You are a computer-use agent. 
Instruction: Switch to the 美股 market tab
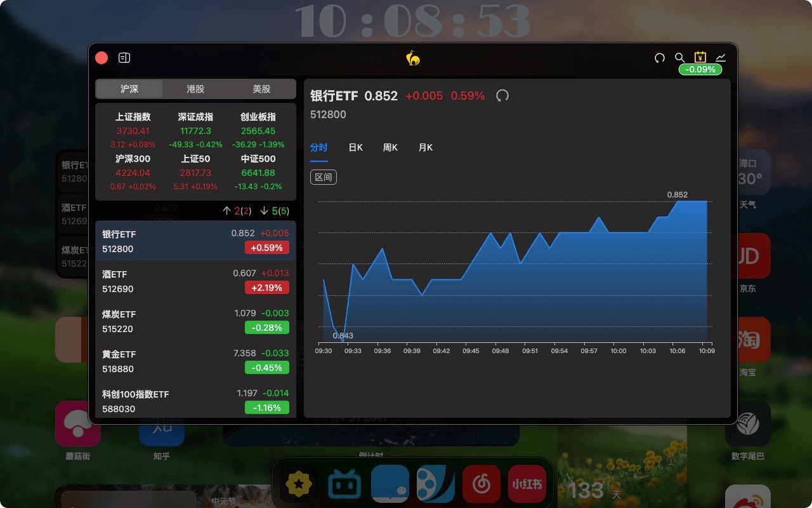pyautogui.click(x=262, y=89)
